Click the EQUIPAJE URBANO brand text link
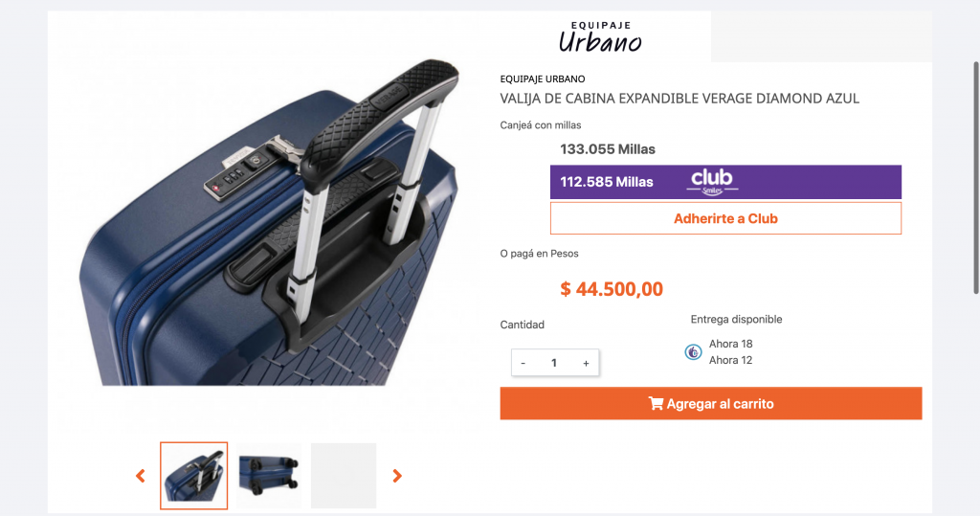The image size is (980, 516). point(543,79)
